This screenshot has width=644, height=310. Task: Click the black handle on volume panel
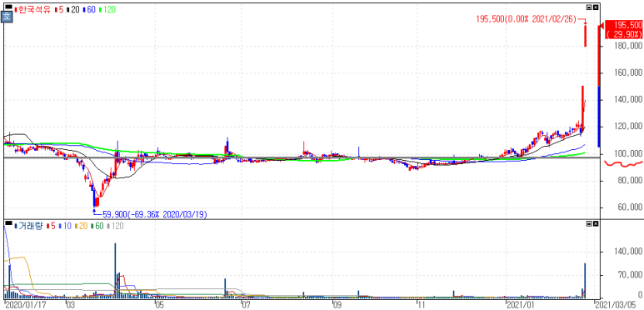tap(7, 223)
